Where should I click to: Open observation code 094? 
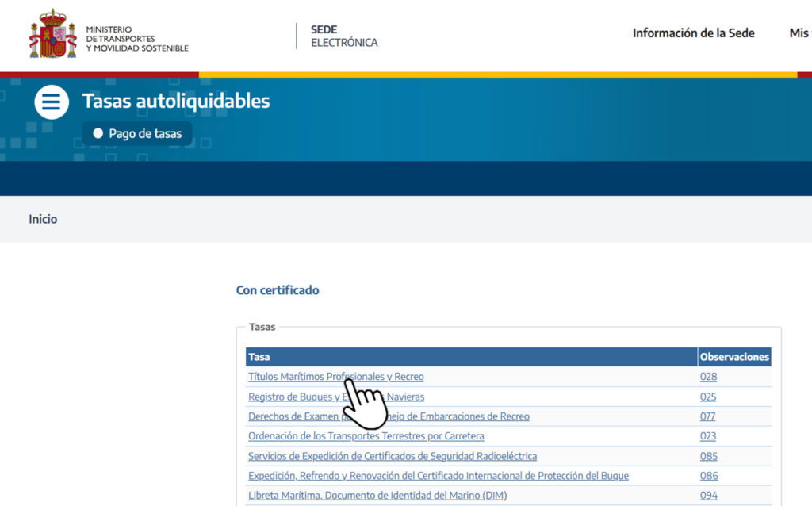(708, 496)
